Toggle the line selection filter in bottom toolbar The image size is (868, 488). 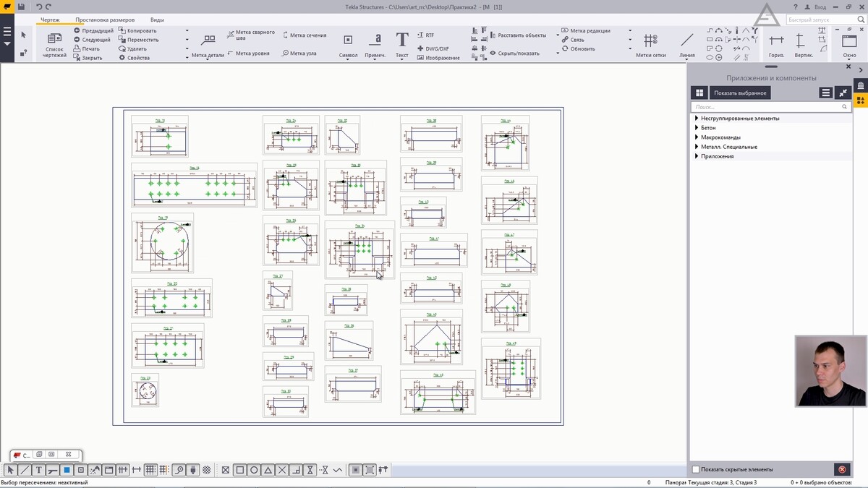point(25,470)
